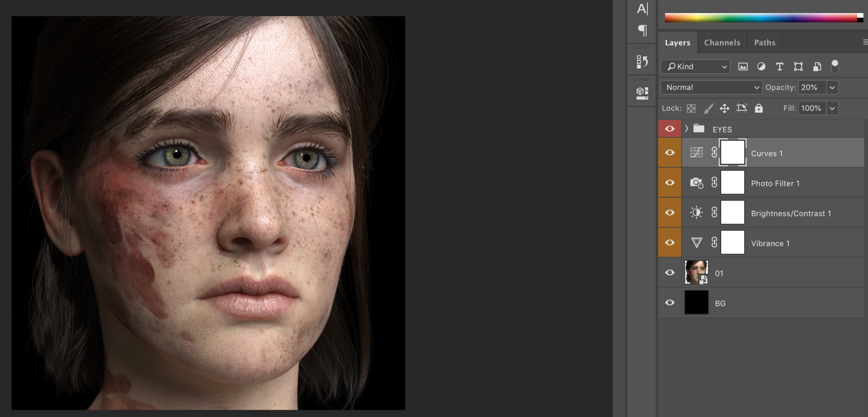Image resolution: width=868 pixels, height=417 pixels.
Task: Open the 3D panel icon
Action: point(642,93)
